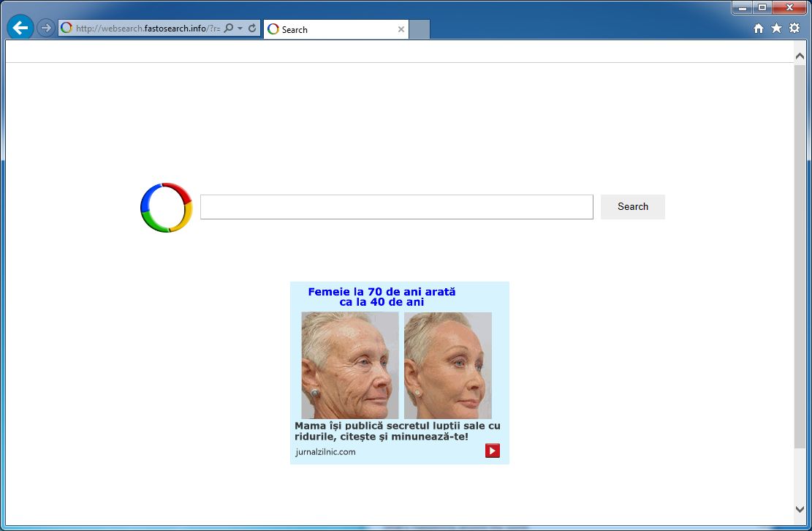
Task: Click the vertical scrollbar thumb
Action: [x=800, y=257]
